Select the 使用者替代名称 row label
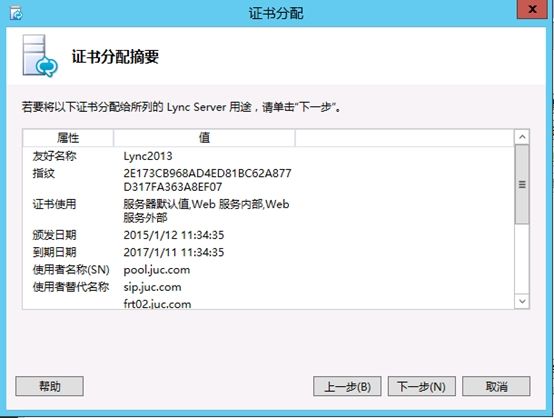 71,287
